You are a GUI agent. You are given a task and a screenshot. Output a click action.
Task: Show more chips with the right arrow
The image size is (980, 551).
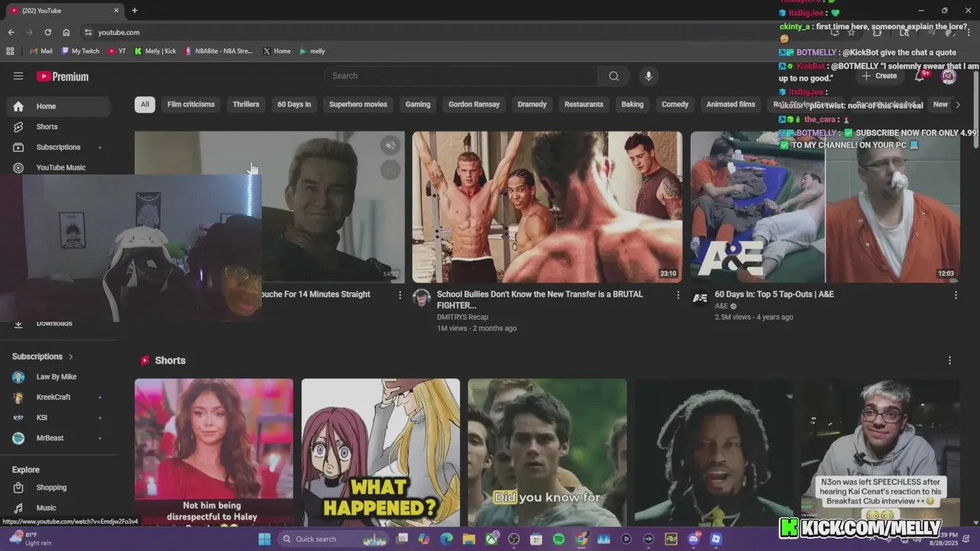pyautogui.click(x=957, y=105)
